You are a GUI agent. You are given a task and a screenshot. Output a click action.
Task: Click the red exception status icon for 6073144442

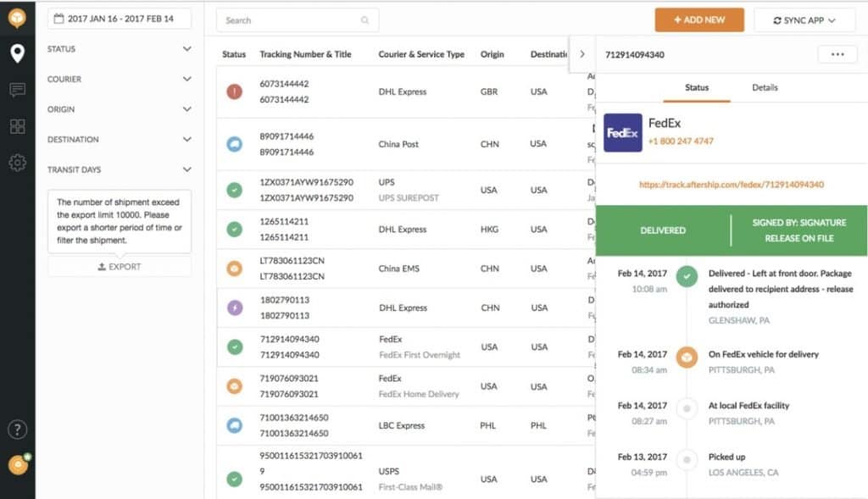tap(235, 91)
